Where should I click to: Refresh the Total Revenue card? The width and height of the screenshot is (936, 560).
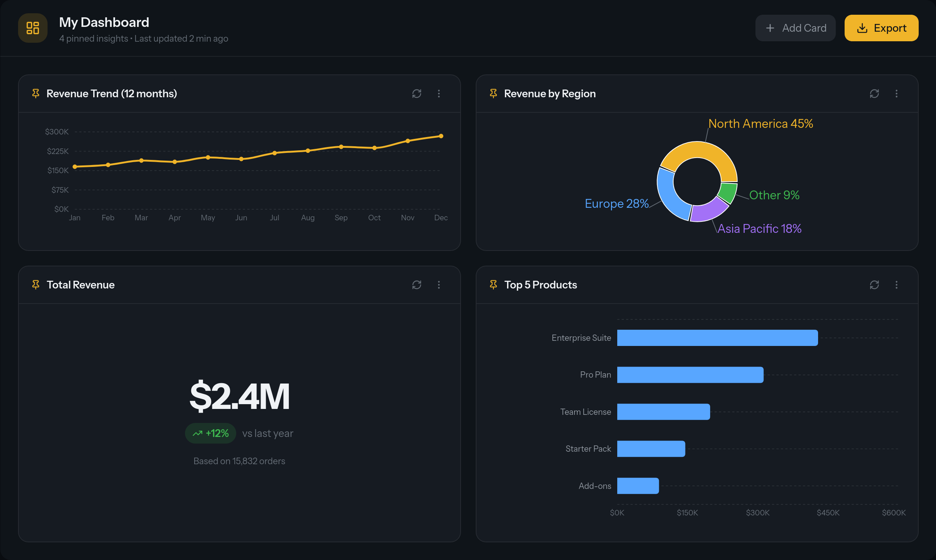pos(416,285)
